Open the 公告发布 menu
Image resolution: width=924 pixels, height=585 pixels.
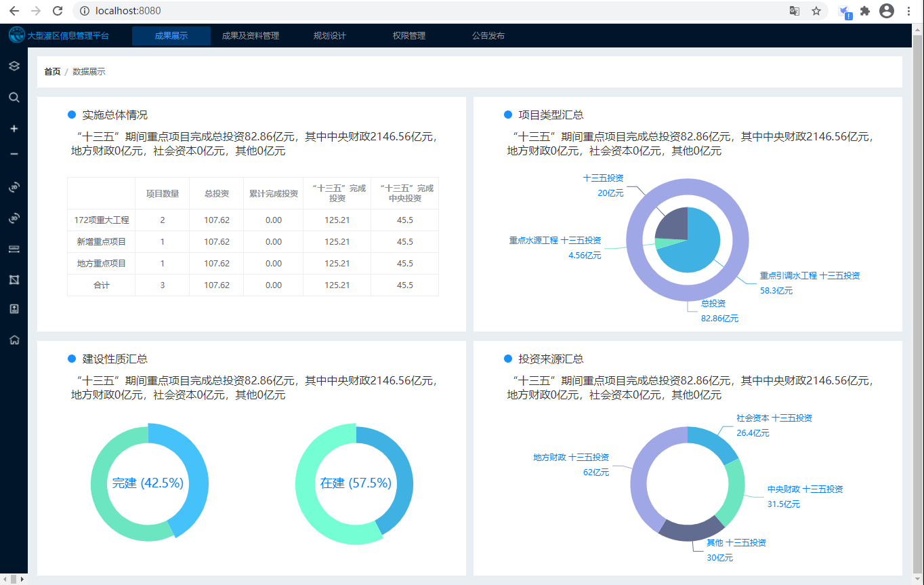(x=488, y=36)
